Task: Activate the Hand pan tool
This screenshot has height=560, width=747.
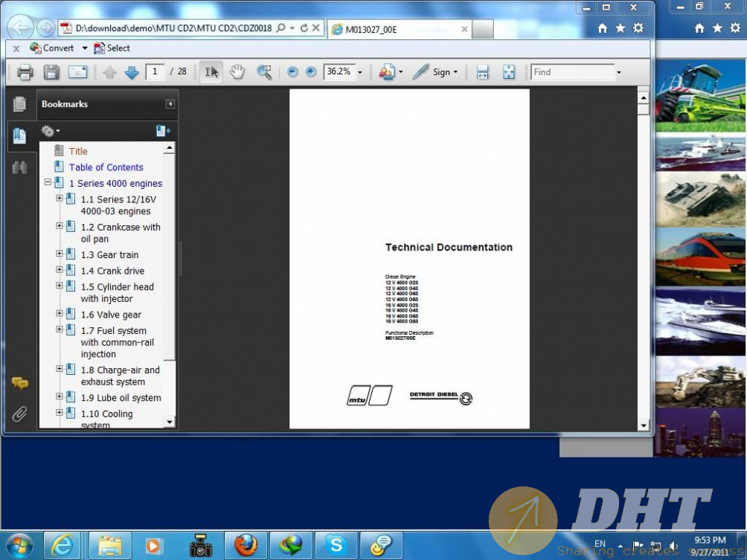Action: coord(237,72)
